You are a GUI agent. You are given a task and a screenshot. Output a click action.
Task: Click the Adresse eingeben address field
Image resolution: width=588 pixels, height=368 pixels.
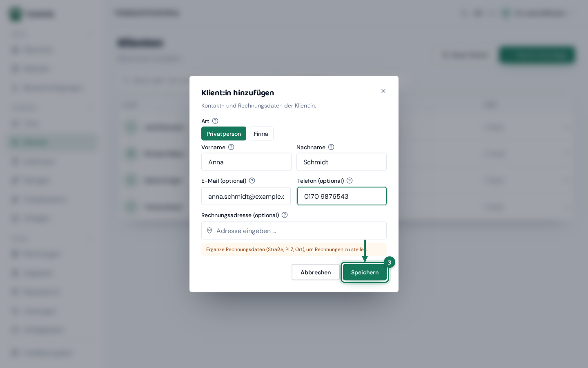pos(294,231)
